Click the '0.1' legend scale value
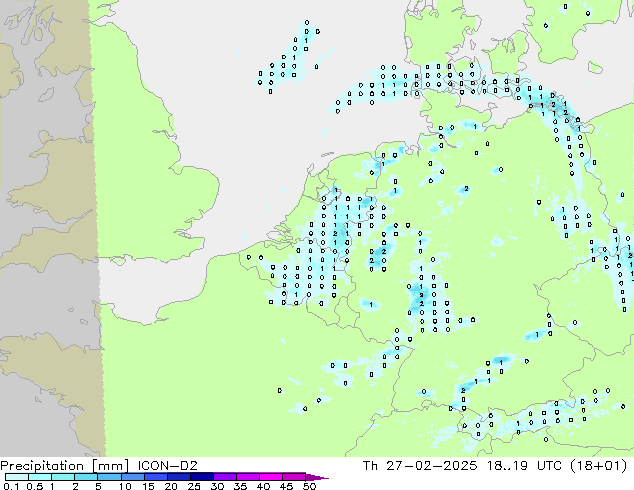This screenshot has height=490, width=634. (x=11, y=486)
